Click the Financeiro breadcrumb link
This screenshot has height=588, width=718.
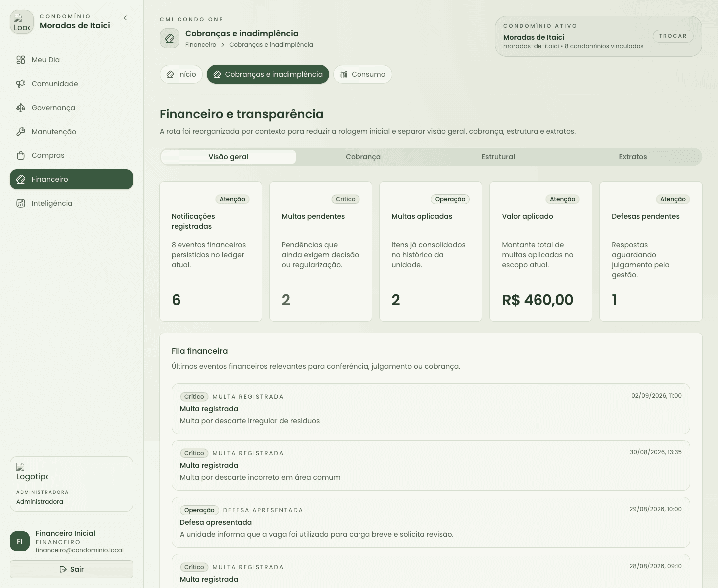(x=201, y=45)
